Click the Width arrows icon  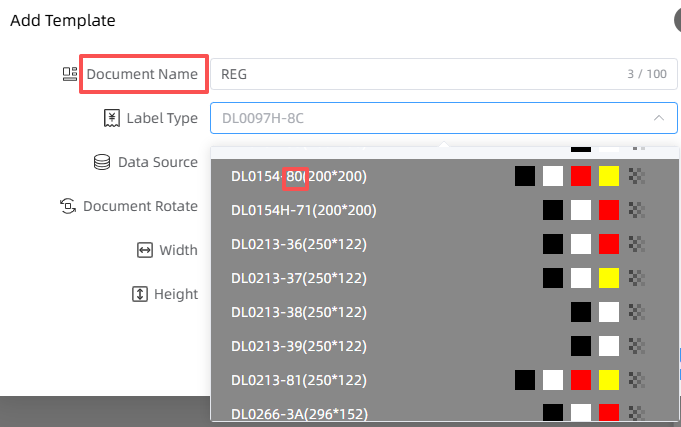tap(144, 250)
